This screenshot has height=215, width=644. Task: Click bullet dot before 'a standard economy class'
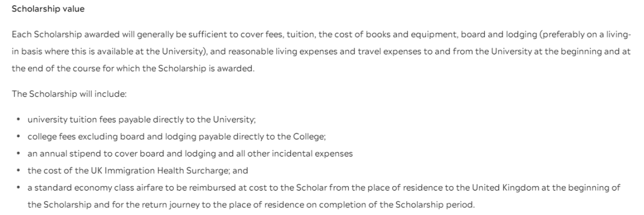click(x=18, y=188)
